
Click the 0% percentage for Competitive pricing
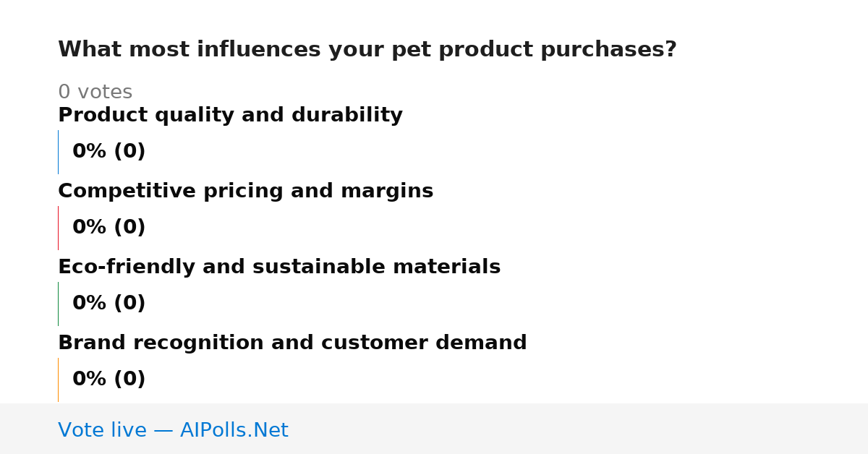[x=90, y=228]
